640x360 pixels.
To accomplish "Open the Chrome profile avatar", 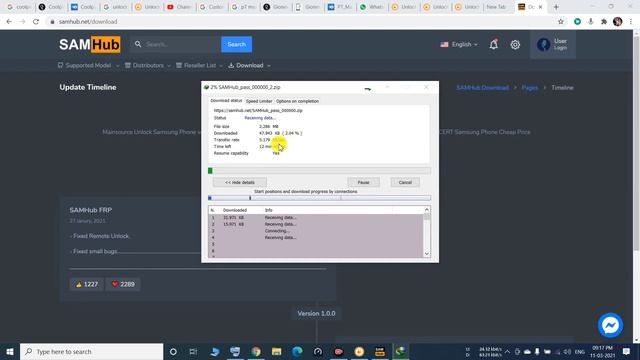I will [618, 22].
